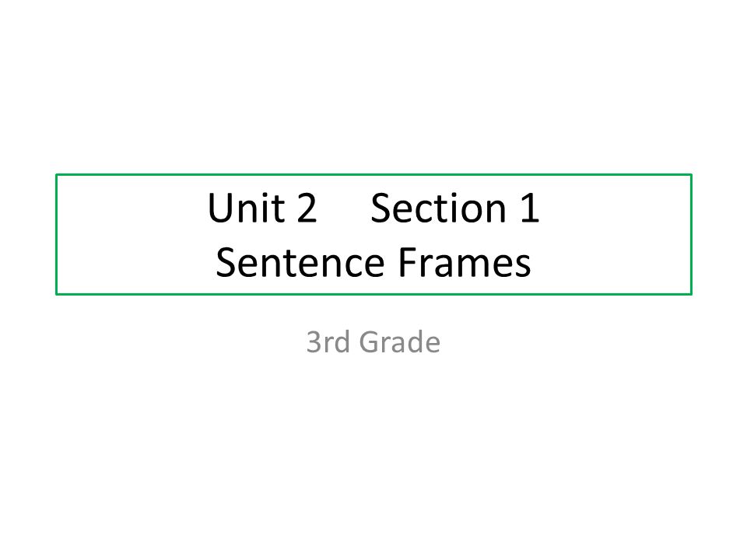Select the word "Sentence" in the title

pos(300,263)
